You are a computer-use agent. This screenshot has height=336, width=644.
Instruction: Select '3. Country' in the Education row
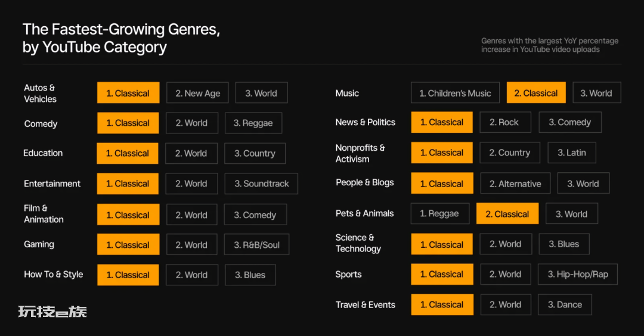coord(255,154)
